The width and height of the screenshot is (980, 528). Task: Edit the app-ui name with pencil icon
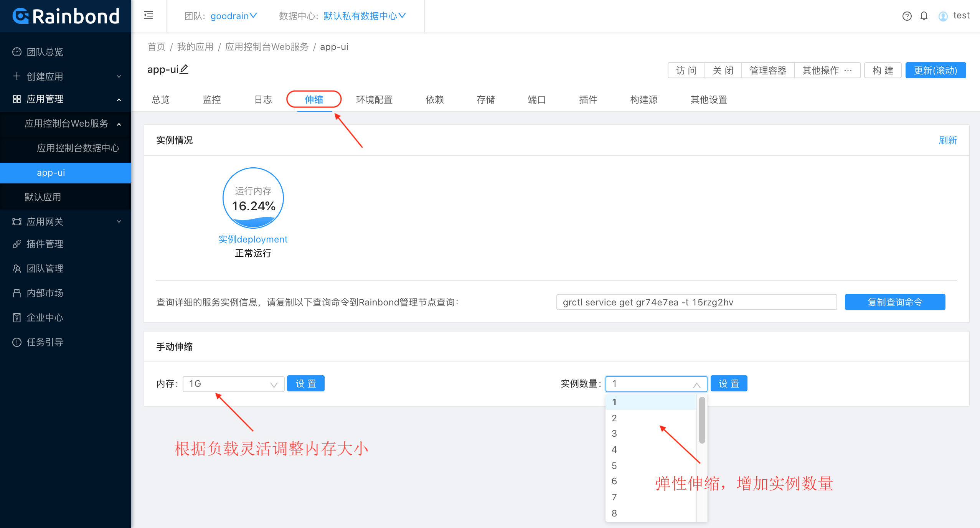pos(184,69)
